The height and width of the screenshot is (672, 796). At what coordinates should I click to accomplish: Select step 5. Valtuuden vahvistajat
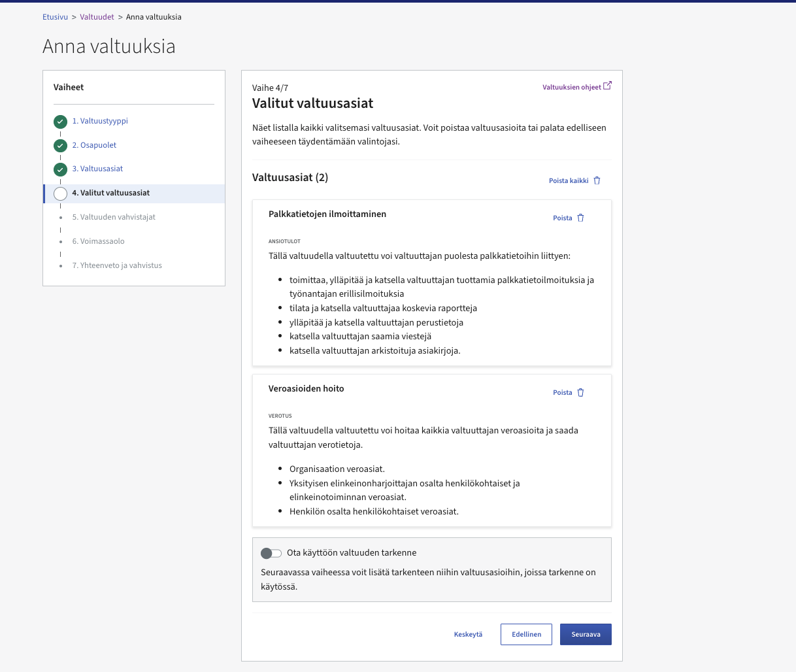(114, 217)
